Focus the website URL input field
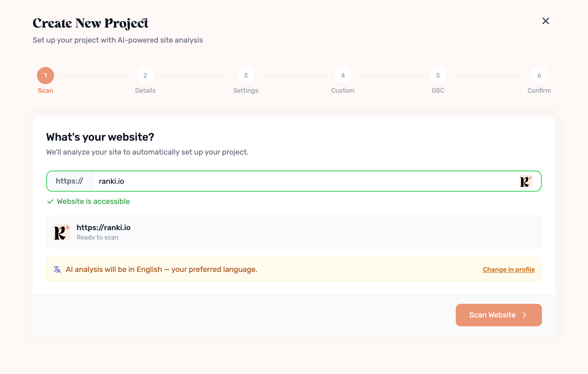The image size is (588, 374). (x=305, y=181)
